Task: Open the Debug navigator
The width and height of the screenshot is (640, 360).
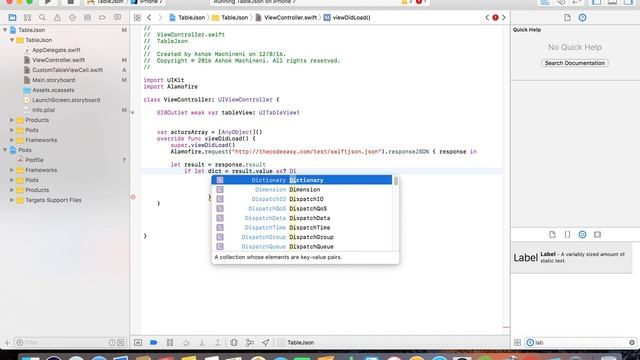Action: click(87, 18)
